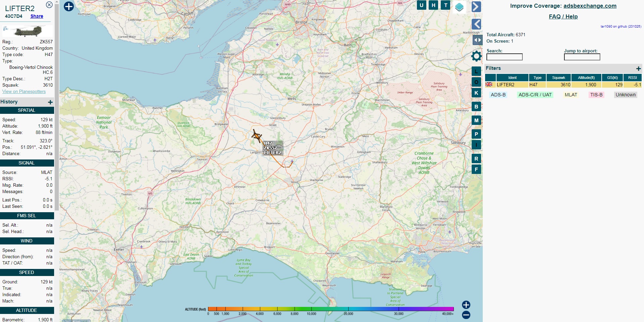Open the map layers selector icon
Screen dimensions: 644x322
459,7
